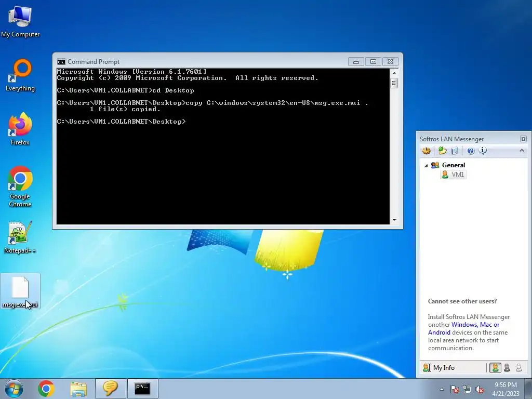Image resolution: width=532 pixels, height=399 pixels.
Task: Open Softros Messenger settings gear icon
Action: pyautogui.click(x=427, y=151)
